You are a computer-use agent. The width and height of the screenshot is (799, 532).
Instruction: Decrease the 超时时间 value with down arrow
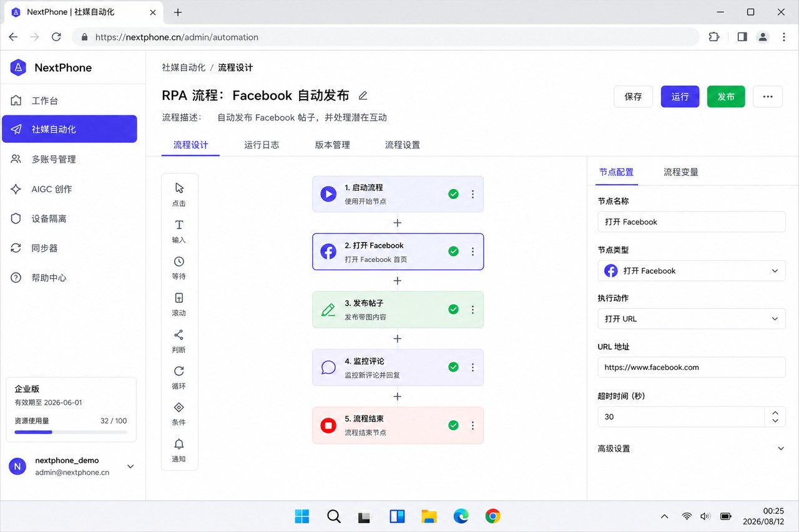click(775, 421)
